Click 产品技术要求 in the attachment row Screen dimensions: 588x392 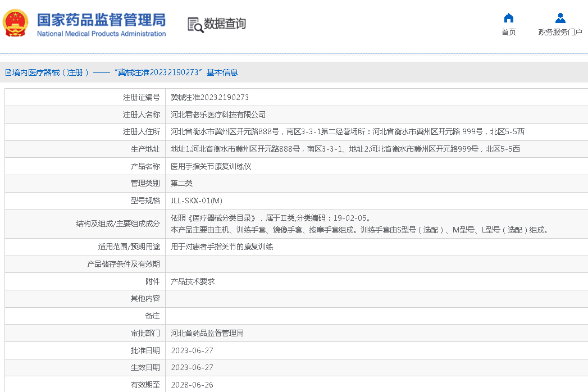point(193,281)
